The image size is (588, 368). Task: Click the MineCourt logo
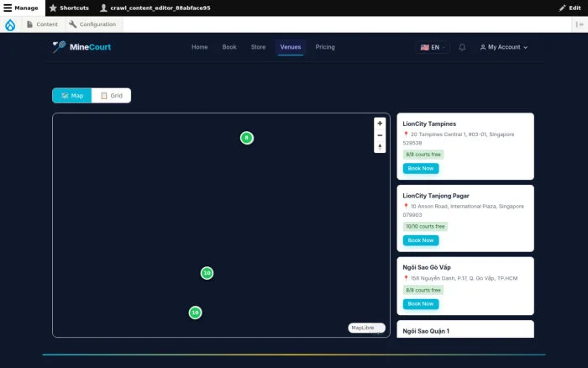(x=81, y=47)
